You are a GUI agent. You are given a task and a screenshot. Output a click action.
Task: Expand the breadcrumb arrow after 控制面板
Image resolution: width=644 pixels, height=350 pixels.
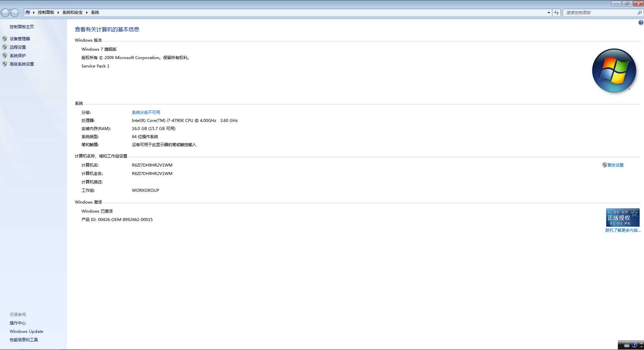click(58, 12)
